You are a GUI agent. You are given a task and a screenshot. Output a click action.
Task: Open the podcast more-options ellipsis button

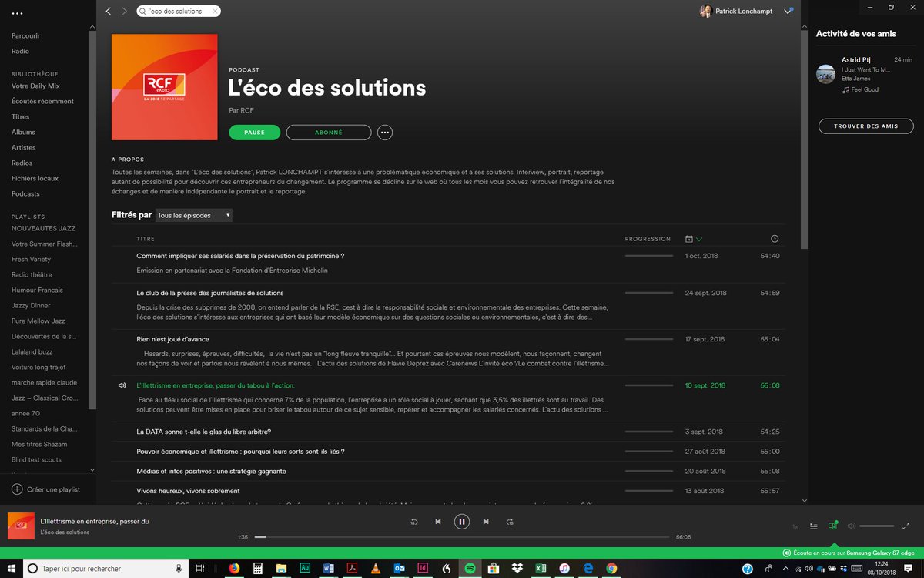pyautogui.click(x=385, y=133)
